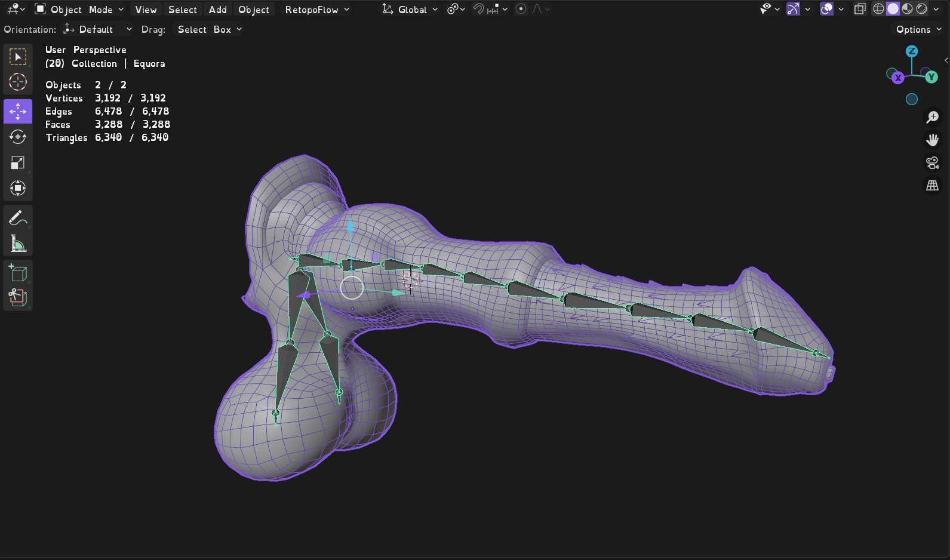Screen dimensions: 950x560
Task: Select the Add Cube tool
Action: tap(18, 273)
